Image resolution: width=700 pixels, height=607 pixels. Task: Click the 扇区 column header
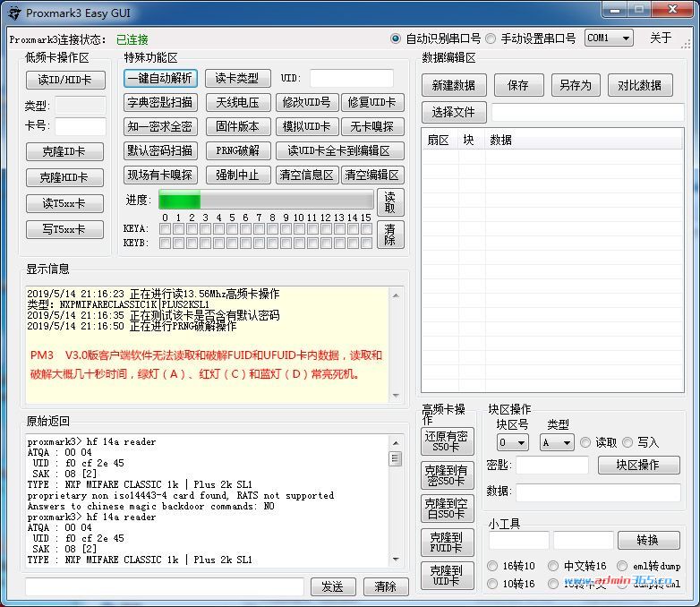[439, 141]
